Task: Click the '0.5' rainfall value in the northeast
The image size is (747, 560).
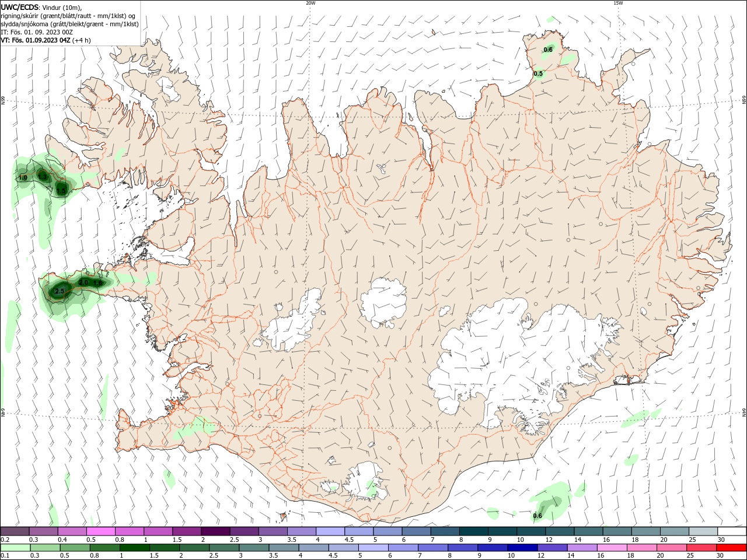Action: (x=538, y=74)
